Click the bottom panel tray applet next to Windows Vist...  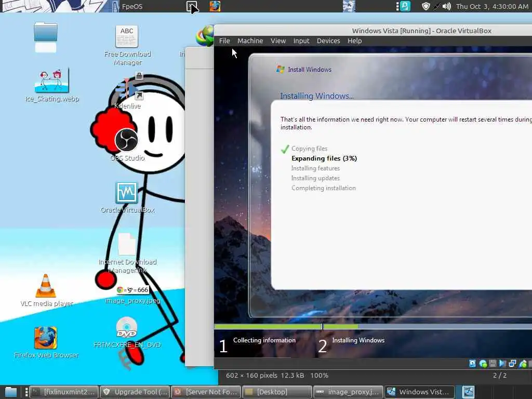click(469, 392)
